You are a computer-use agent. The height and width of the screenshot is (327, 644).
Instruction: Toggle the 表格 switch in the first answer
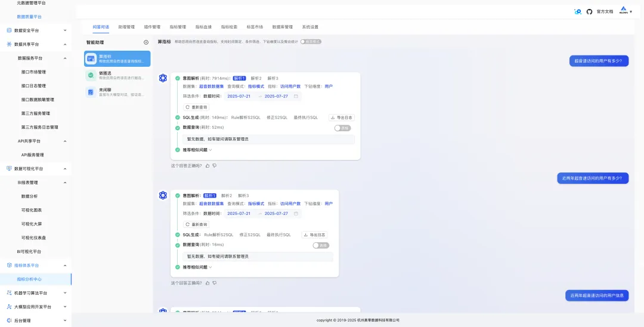pyautogui.click(x=342, y=128)
